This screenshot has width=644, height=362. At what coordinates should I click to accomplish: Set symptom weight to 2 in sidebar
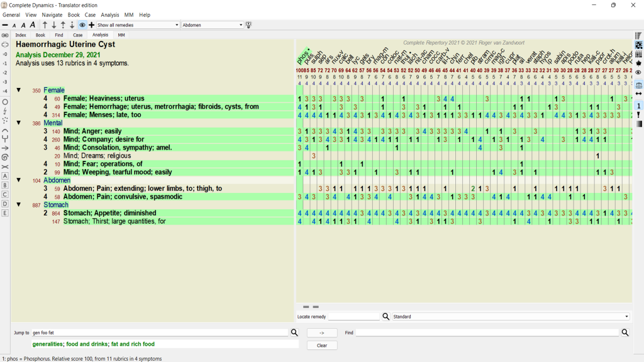pos(5,73)
